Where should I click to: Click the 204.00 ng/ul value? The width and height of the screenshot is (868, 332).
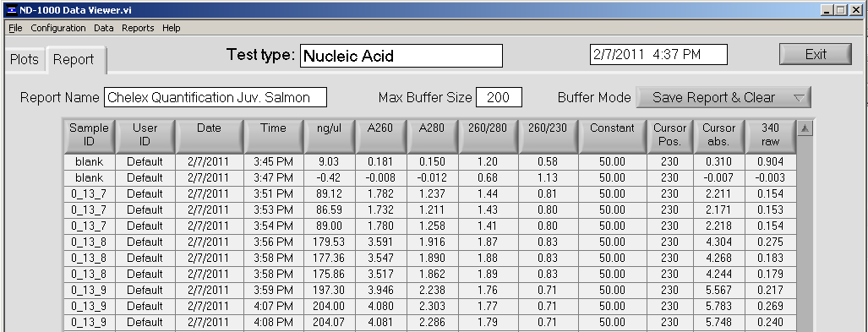click(330, 306)
